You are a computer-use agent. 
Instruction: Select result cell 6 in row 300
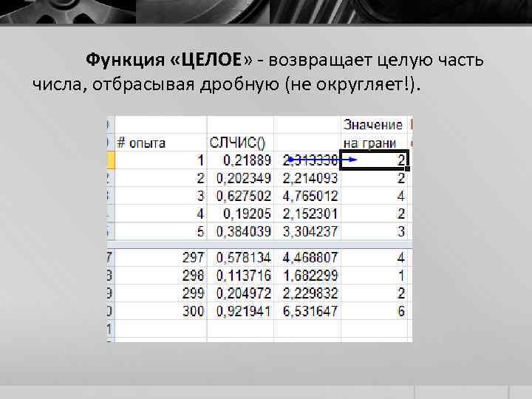[x=374, y=311]
